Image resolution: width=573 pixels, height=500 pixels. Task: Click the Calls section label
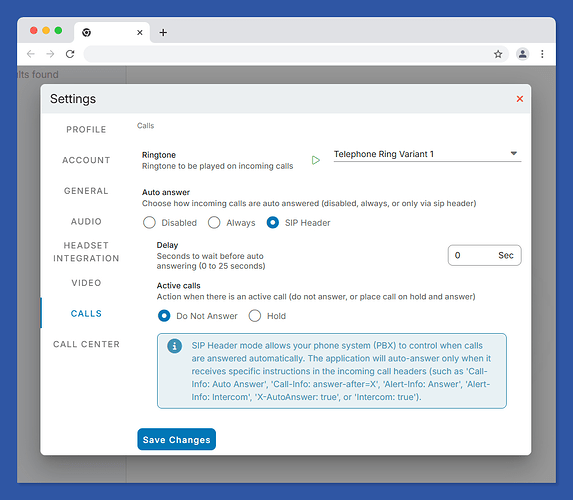[145, 126]
